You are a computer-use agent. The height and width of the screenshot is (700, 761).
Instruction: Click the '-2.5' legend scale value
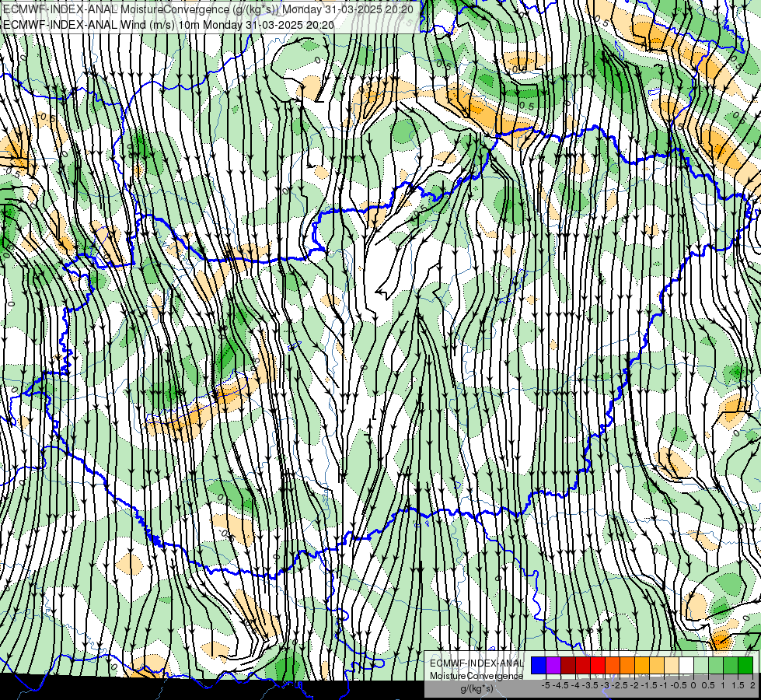coord(621,685)
